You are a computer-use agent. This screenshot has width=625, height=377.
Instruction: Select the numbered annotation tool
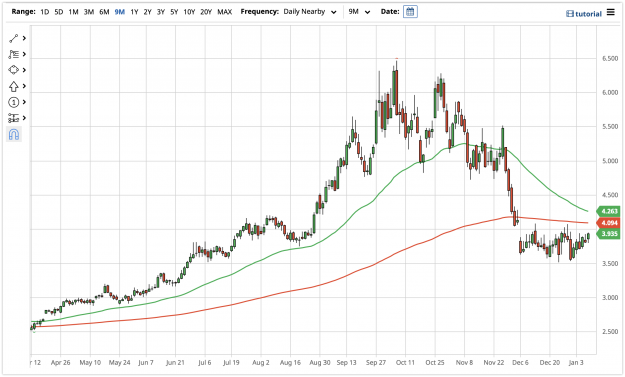(x=14, y=102)
